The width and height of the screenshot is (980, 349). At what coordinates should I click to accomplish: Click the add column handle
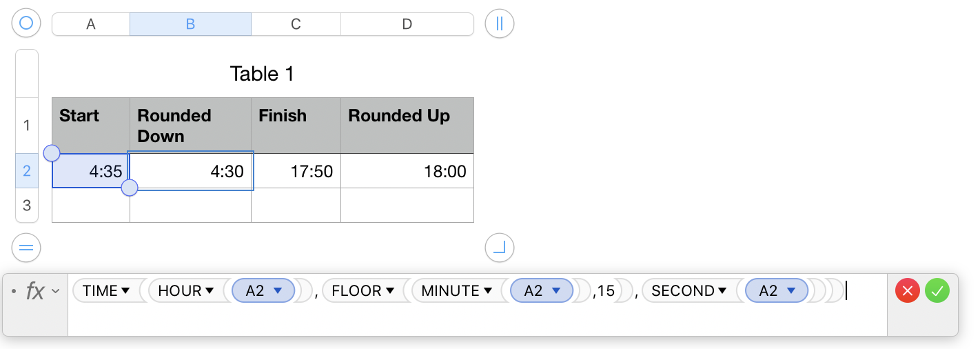500,23
